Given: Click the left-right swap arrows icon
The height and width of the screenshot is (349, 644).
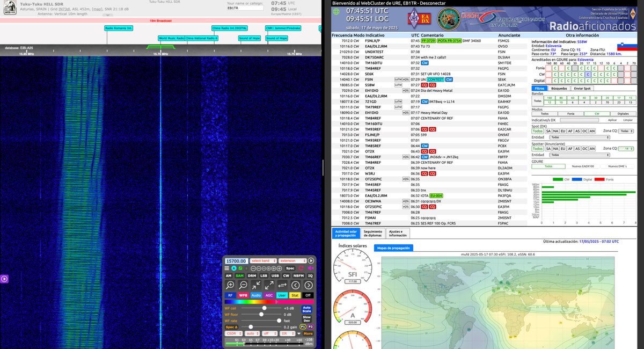Looking at the screenshot, I should click(282, 285).
